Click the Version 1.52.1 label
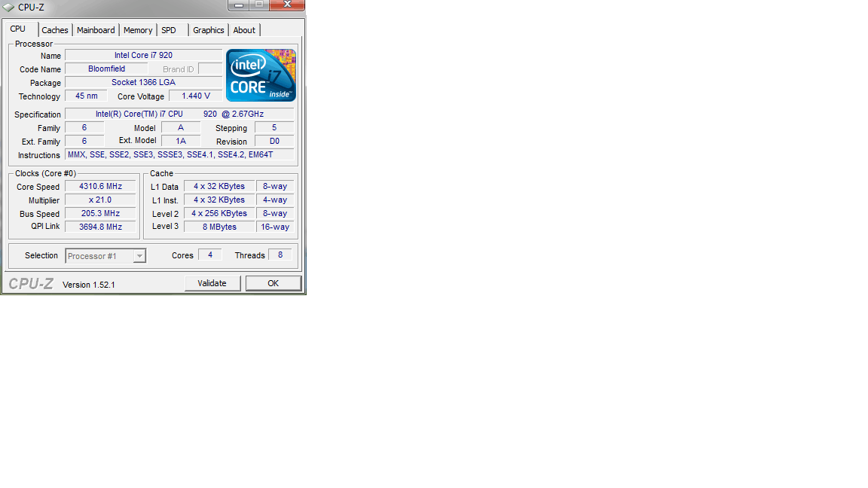This screenshot has height=488, width=868. pyautogui.click(x=89, y=285)
